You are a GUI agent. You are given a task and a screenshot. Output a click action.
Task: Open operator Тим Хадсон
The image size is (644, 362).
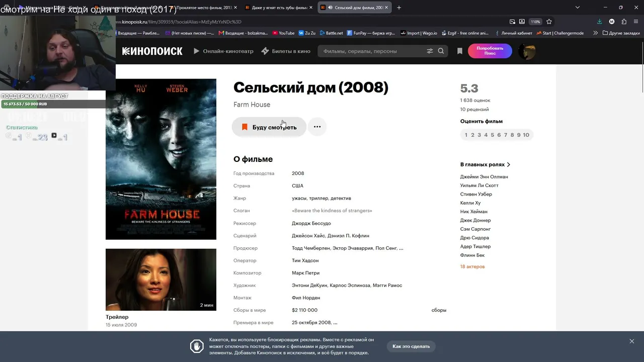coord(305,260)
